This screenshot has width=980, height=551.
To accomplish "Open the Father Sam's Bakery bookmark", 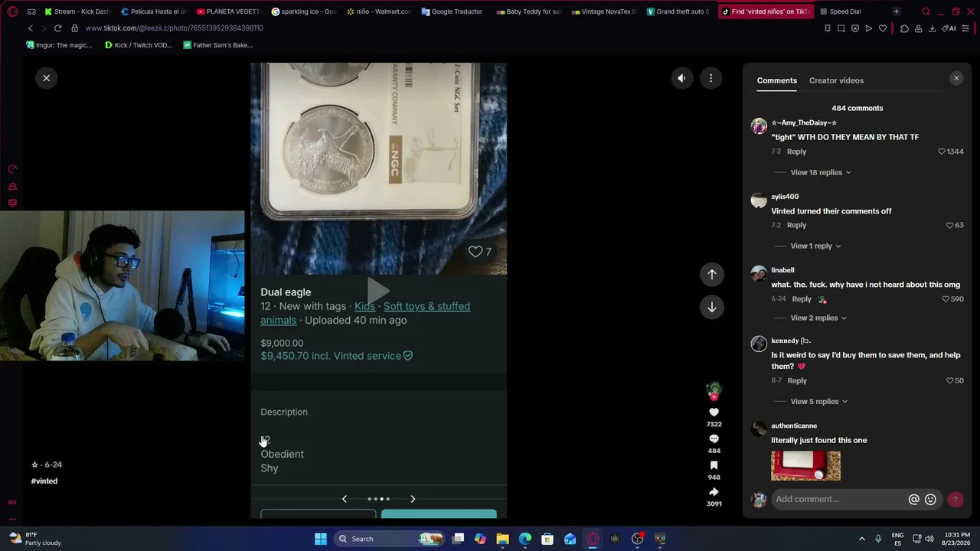I will 217,45.
